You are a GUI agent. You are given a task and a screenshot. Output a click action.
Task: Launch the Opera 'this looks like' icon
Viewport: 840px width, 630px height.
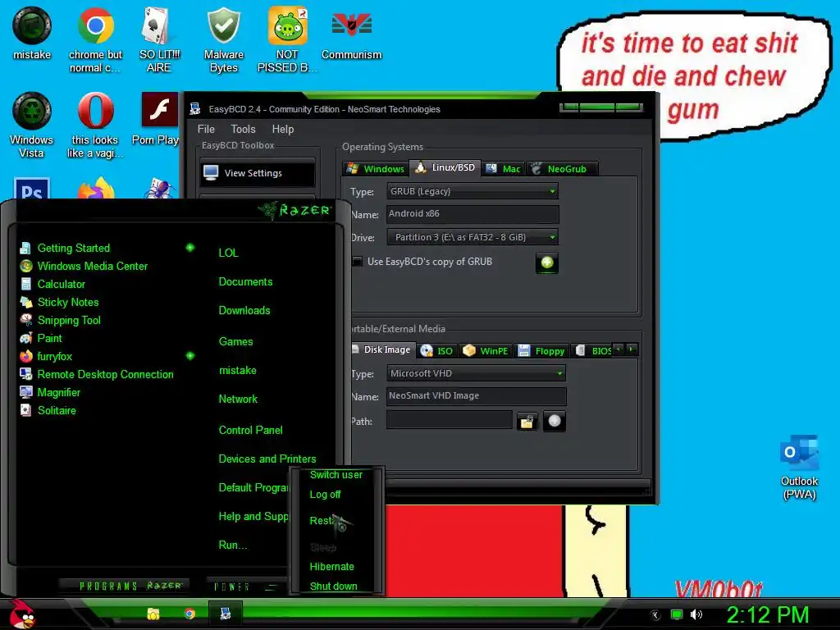point(95,125)
